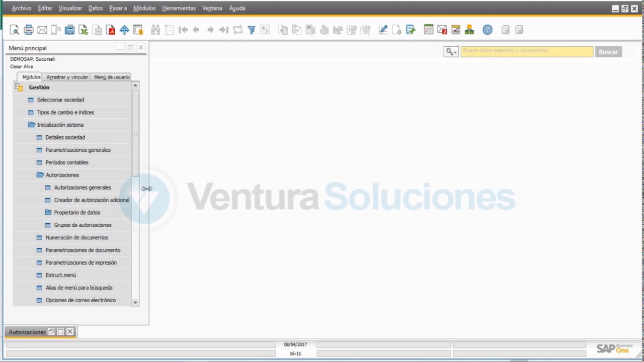Open the Ventana menu
Viewport: 644px width, 362px height.
pyautogui.click(x=212, y=9)
